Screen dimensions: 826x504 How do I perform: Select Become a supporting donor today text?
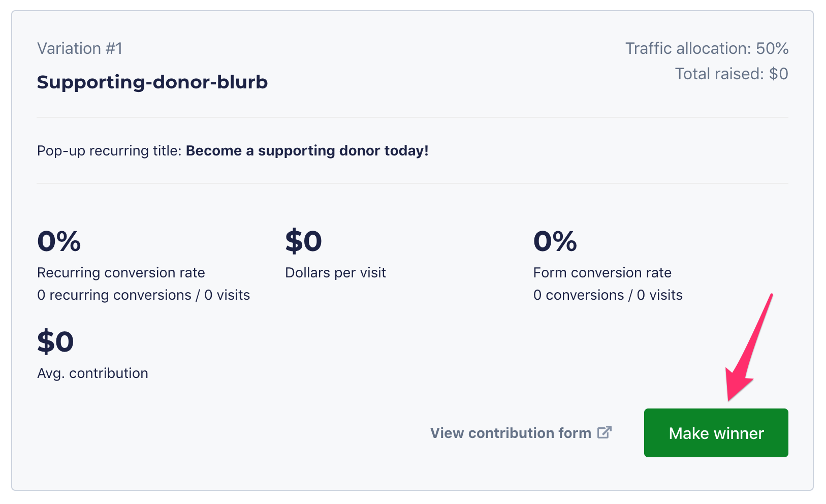(x=307, y=151)
